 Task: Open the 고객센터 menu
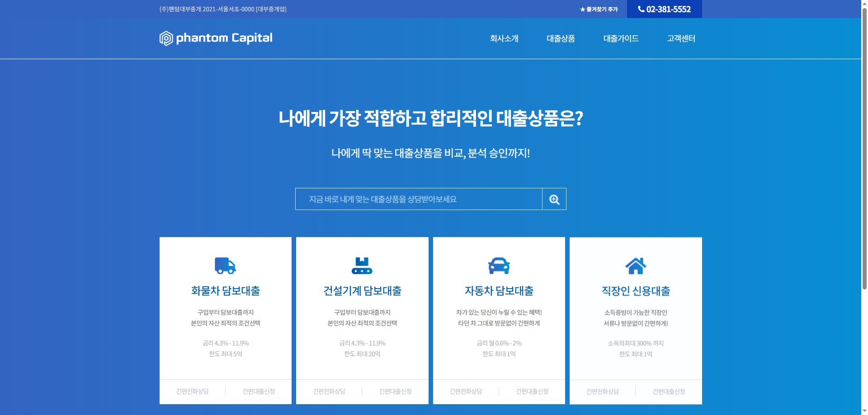[x=681, y=39]
